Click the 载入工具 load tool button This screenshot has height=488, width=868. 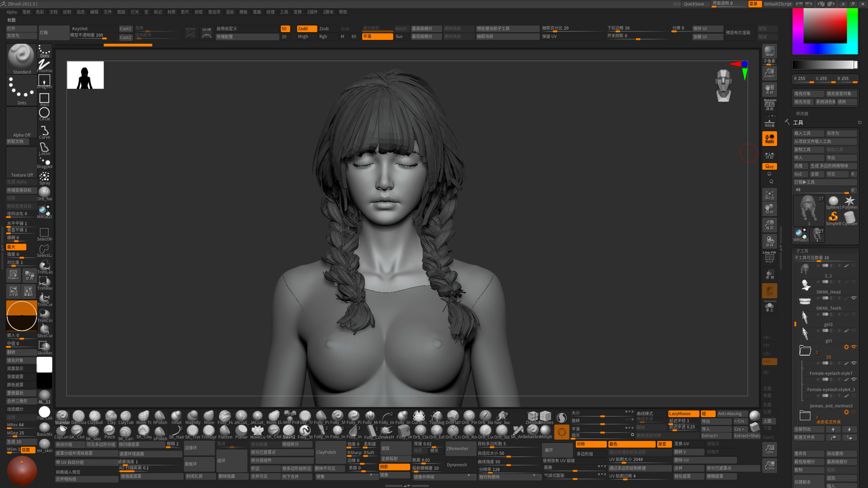point(809,133)
